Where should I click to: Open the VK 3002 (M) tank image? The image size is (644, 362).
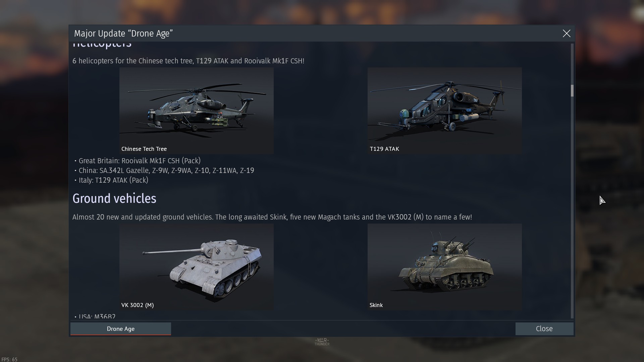tap(197, 267)
